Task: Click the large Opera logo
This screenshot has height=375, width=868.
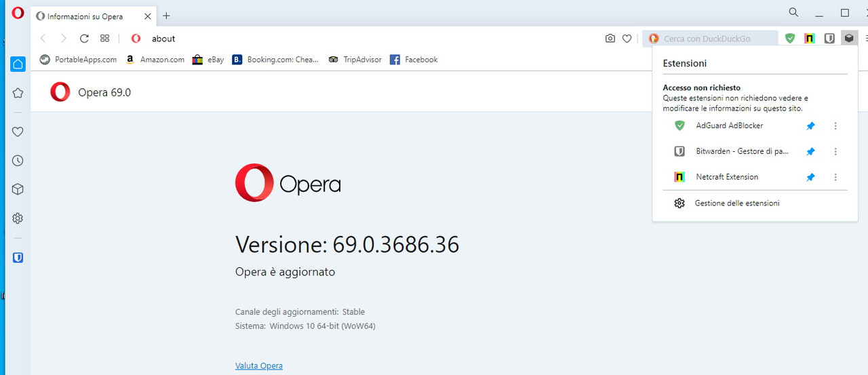Action: [x=288, y=183]
